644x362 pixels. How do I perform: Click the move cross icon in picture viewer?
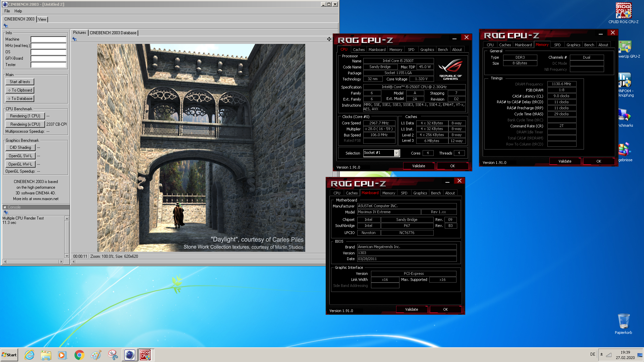(x=329, y=39)
